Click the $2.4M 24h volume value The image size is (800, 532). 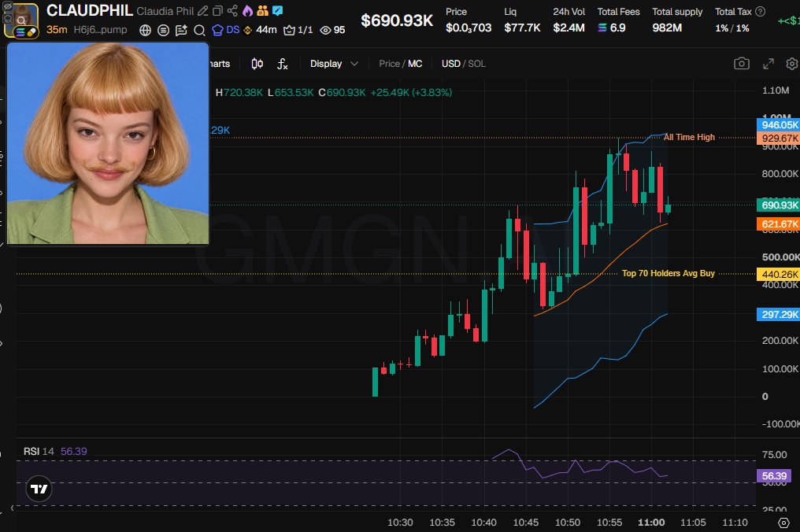(569, 28)
